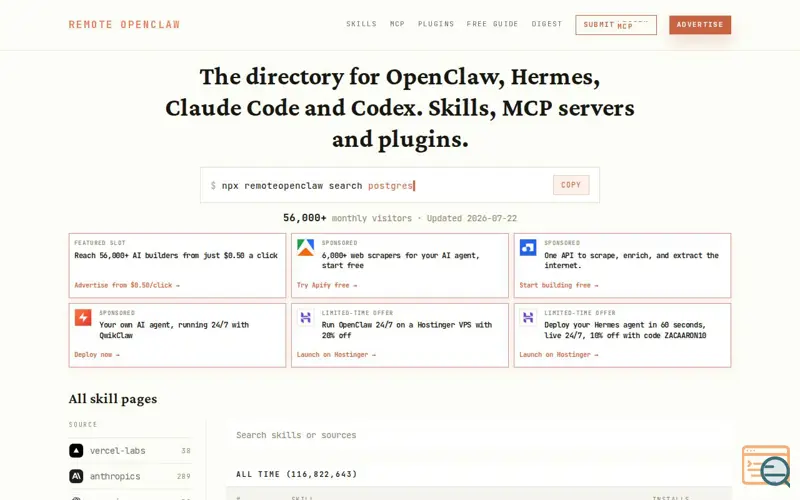This screenshot has height=500, width=800.
Task: Click the QwikClaw lightning bolt icon
Action: [83, 317]
